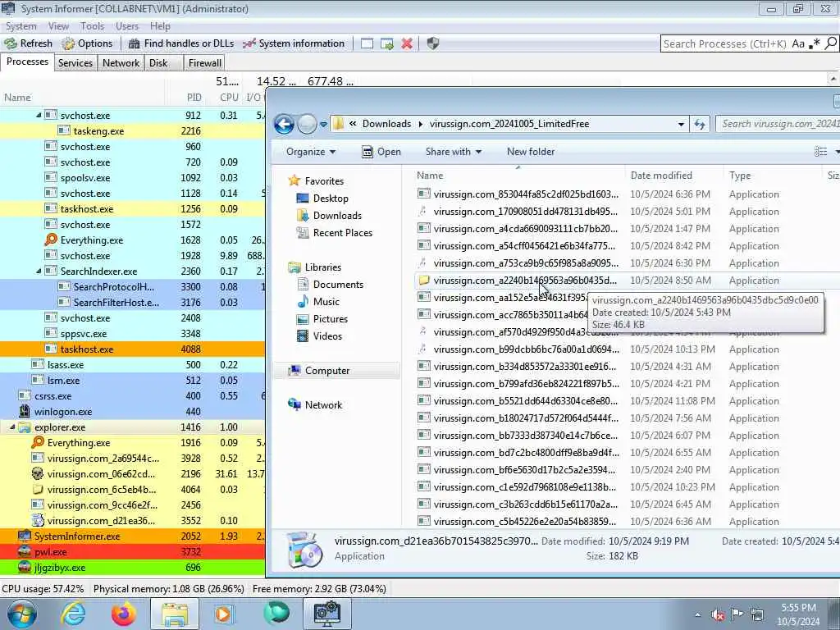The image size is (840, 630).
Task: Click the Open button in Explorer toolbar
Action: (381, 152)
